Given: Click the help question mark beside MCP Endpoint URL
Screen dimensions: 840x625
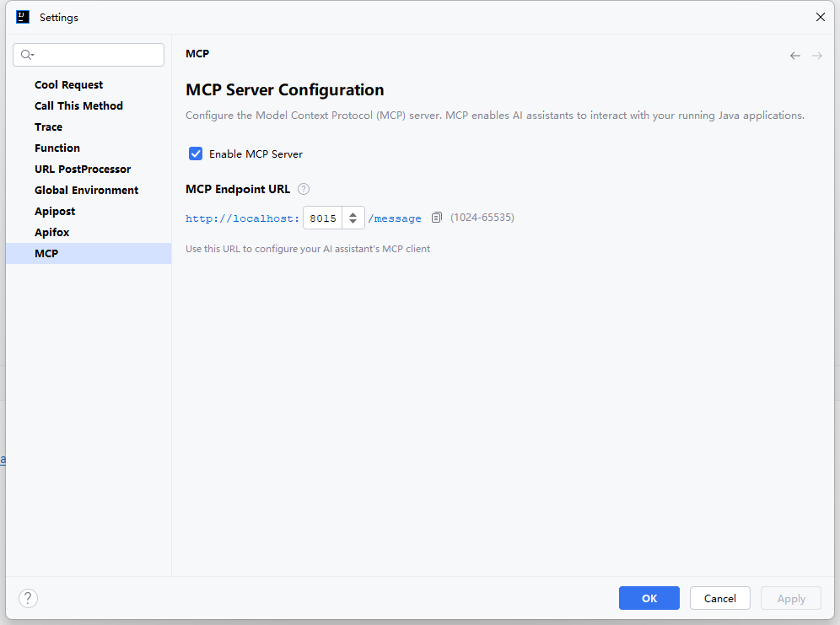Looking at the screenshot, I should (304, 190).
